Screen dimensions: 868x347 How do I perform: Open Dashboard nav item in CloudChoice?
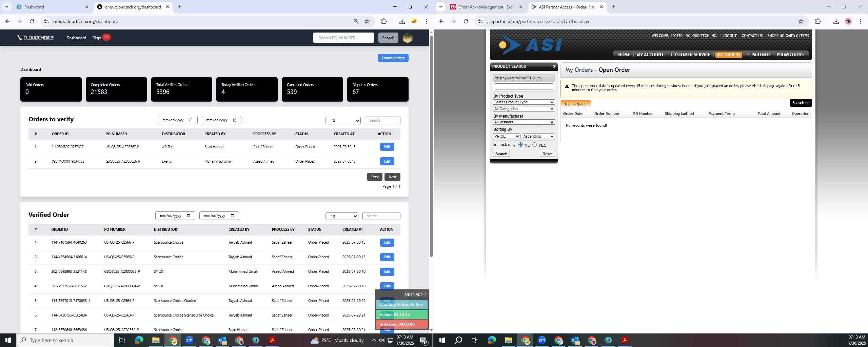click(76, 38)
